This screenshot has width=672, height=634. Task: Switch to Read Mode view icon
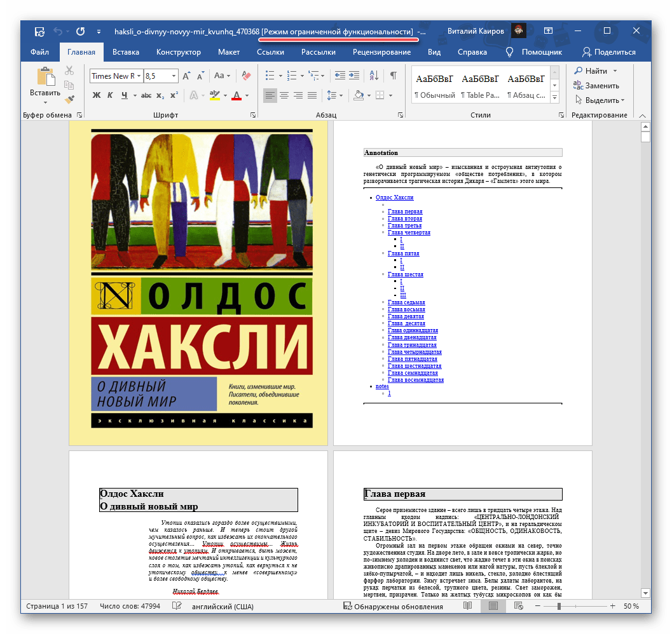[x=467, y=606]
